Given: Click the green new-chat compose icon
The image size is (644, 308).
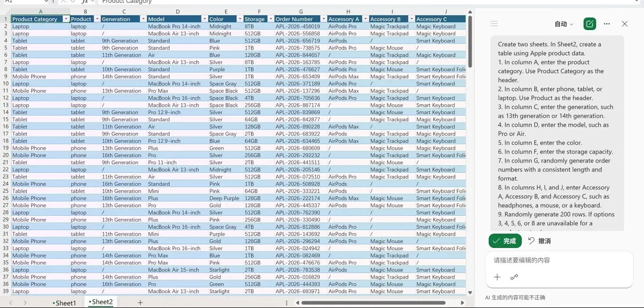Looking at the screenshot, I should 590,24.
